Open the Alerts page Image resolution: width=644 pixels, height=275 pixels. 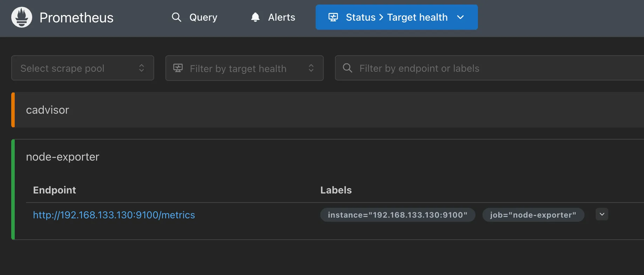tap(281, 17)
